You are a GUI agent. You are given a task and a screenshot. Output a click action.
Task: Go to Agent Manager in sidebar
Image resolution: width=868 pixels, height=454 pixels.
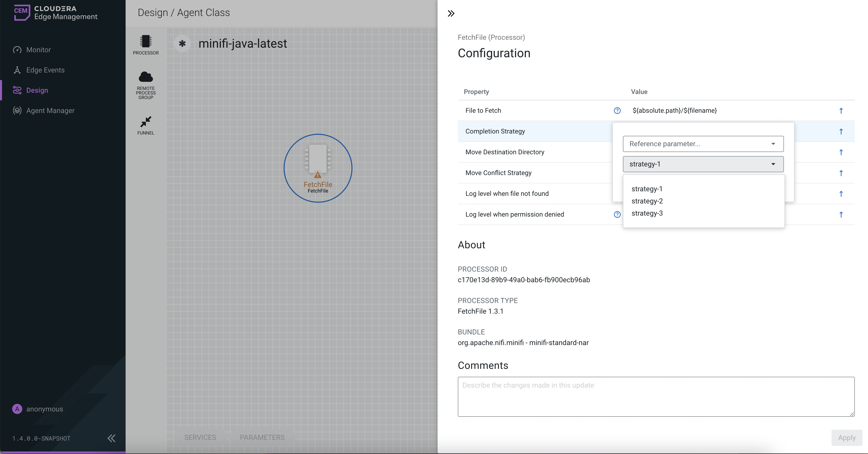(x=50, y=110)
